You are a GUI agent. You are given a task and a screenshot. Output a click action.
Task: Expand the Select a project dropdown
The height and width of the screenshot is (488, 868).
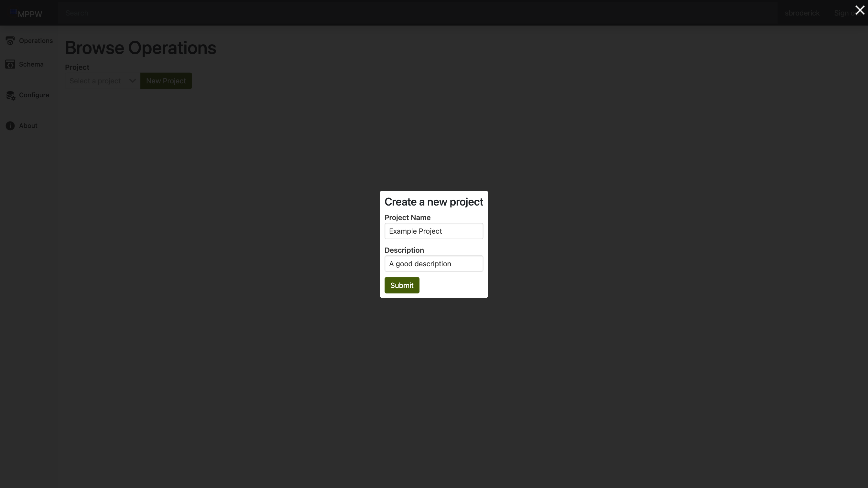[103, 81]
